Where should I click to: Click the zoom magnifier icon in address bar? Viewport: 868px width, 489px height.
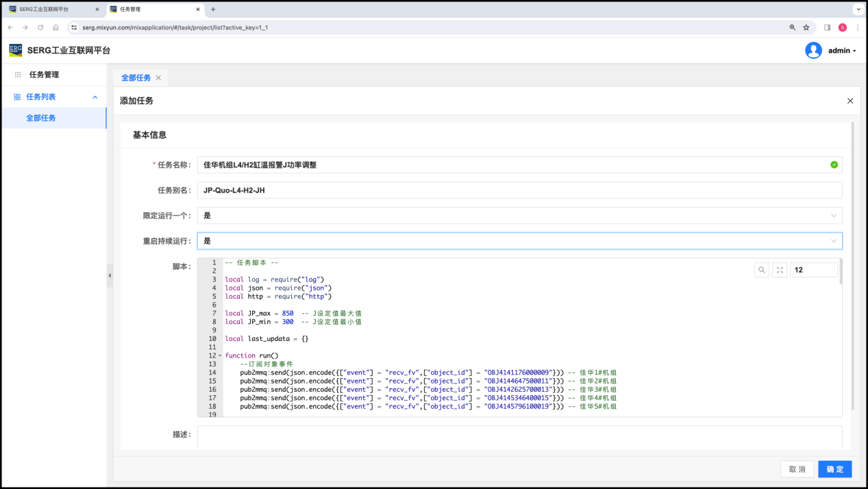(793, 27)
